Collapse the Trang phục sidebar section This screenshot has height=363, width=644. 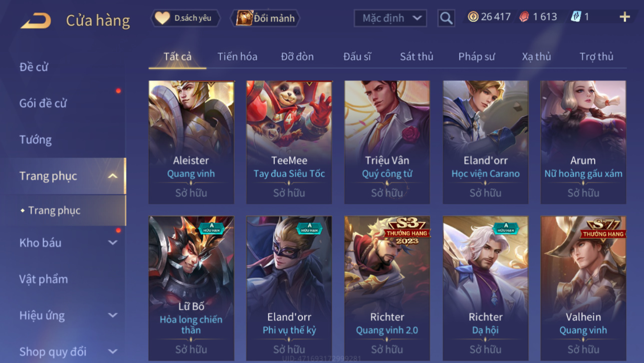click(113, 176)
